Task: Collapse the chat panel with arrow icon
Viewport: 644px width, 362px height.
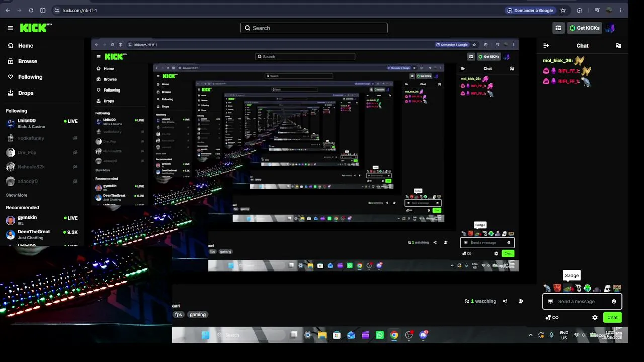Action: click(546, 46)
